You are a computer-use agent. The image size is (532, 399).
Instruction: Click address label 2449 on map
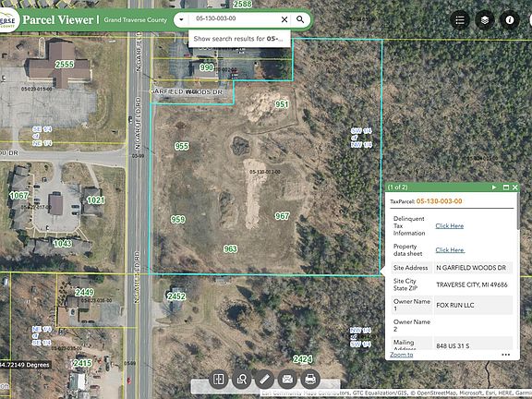point(84,292)
